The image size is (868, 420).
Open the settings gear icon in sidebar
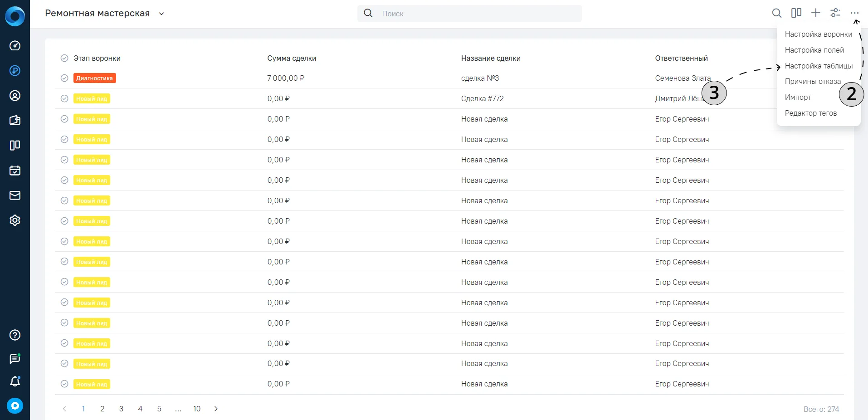tap(15, 220)
